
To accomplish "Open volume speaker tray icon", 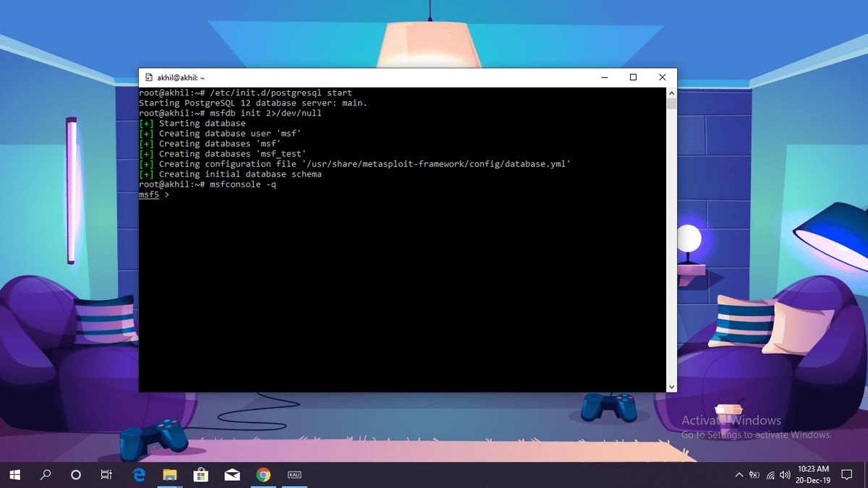I will click(x=786, y=475).
